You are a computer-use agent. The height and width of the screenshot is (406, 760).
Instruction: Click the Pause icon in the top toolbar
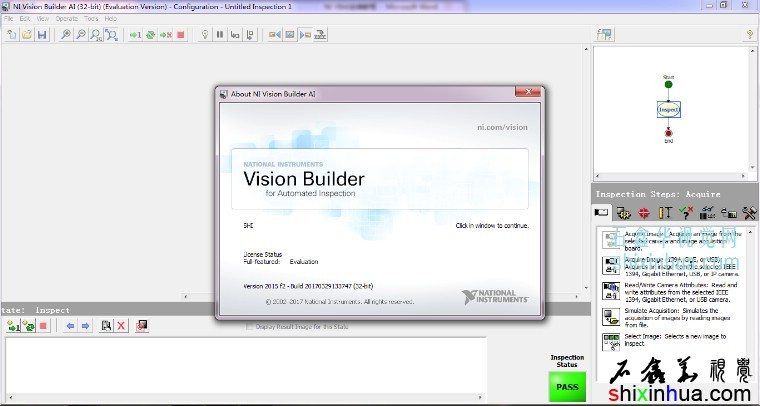(x=220, y=35)
